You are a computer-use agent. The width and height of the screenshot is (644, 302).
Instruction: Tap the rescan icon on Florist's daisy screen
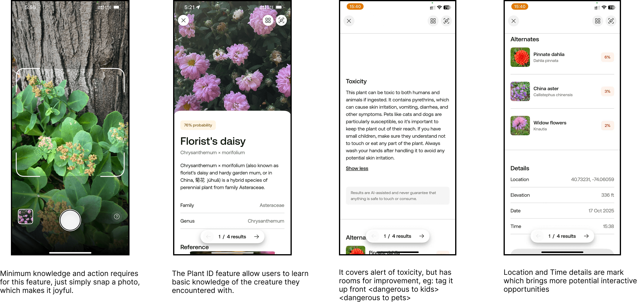(x=281, y=20)
